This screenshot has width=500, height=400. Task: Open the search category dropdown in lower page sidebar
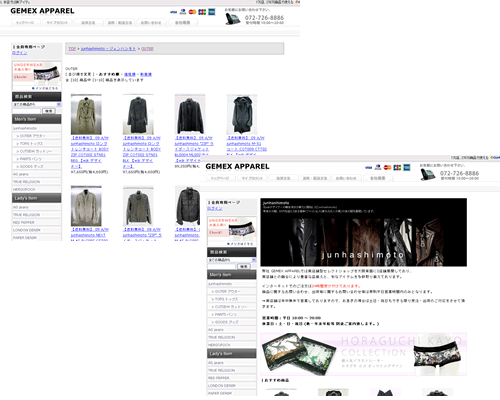pos(232,260)
